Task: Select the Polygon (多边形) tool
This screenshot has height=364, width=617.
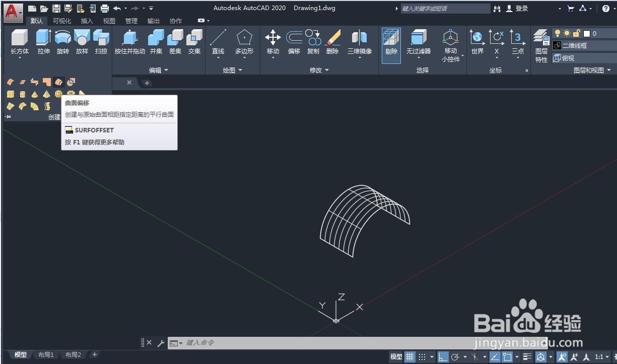Action: point(244,41)
